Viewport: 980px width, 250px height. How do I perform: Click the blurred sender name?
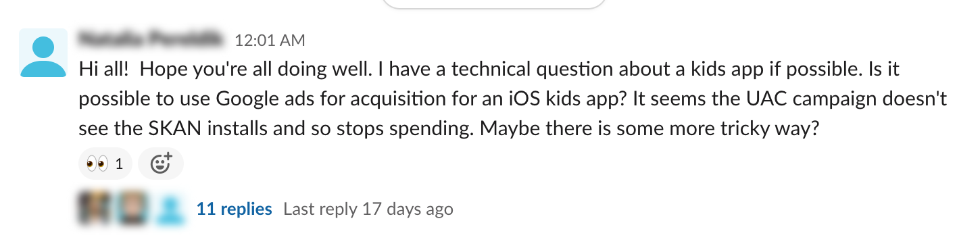(x=151, y=40)
